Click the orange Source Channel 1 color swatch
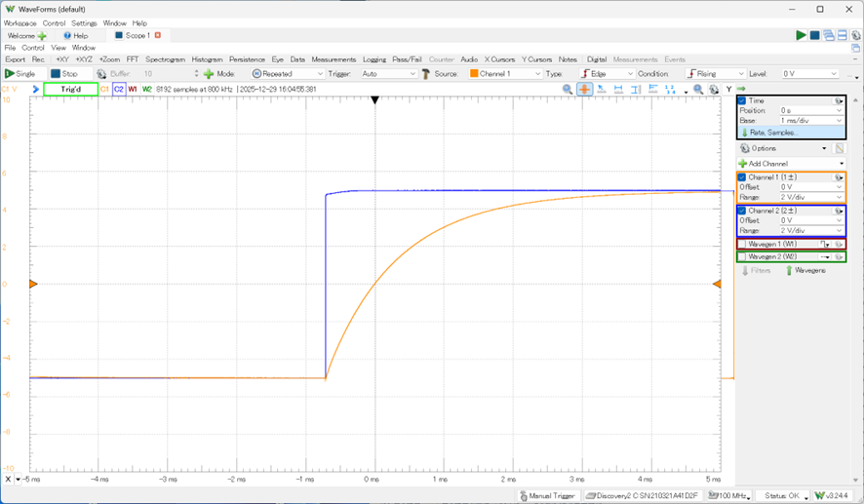The height and width of the screenshot is (504, 864). tap(474, 73)
